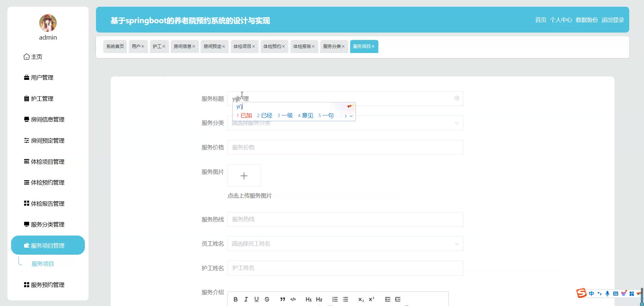Screen dimensions: 644x306
Task: Collapse 服务项目管理 in the sidebar
Action: (x=48, y=245)
